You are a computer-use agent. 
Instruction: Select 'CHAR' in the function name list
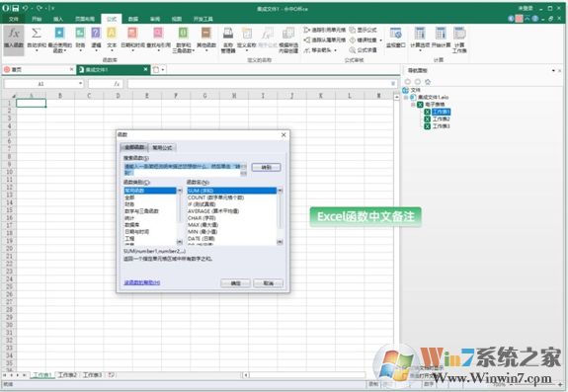click(202, 218)
